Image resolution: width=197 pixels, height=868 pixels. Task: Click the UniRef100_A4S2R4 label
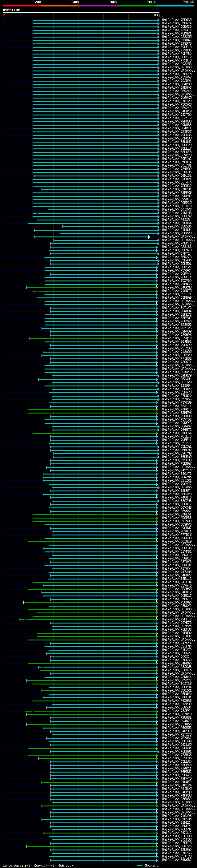pyautogui.click(x=176, y=220)
